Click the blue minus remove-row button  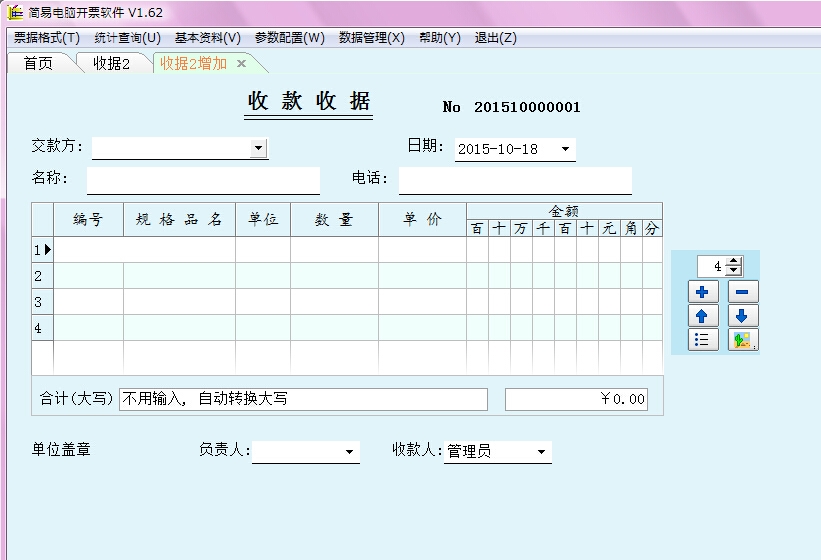[743, 292]
